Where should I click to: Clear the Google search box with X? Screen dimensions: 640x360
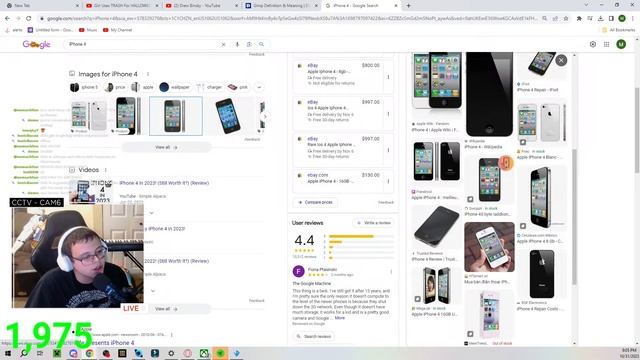point(223,44)
